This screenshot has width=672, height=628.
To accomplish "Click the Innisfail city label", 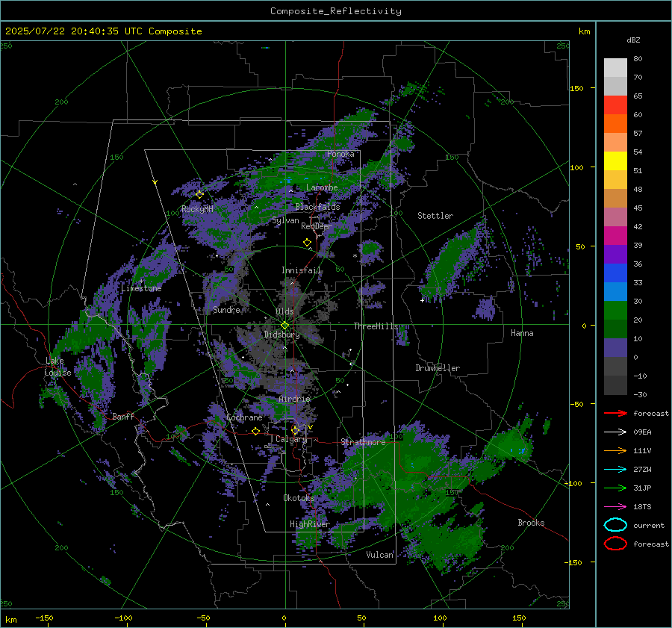I will point(301,270).
